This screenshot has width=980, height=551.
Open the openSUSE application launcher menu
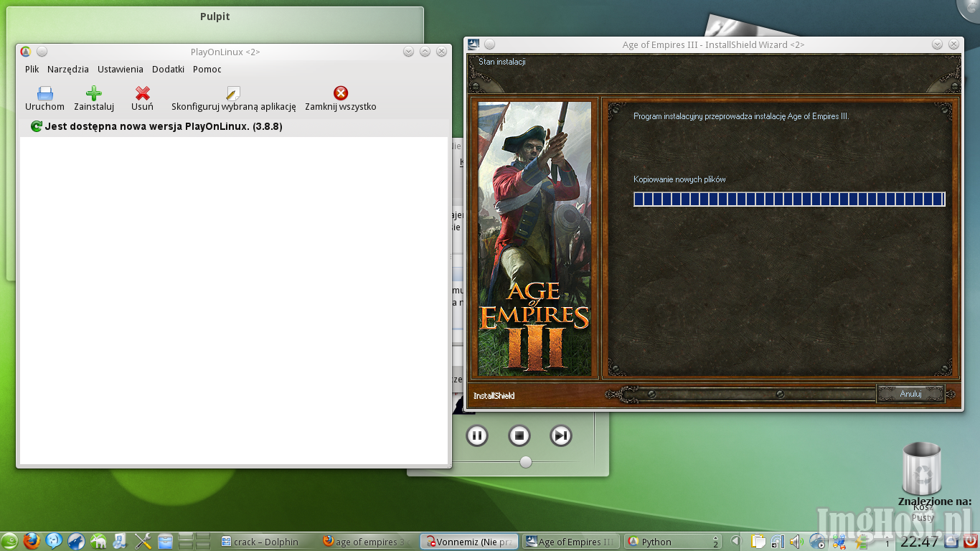9,542
